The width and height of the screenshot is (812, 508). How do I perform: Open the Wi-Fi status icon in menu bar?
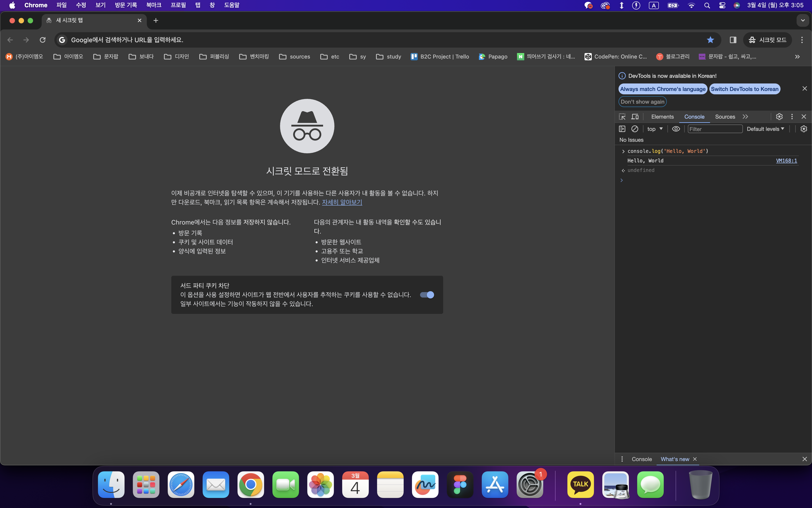coord(691,5)
